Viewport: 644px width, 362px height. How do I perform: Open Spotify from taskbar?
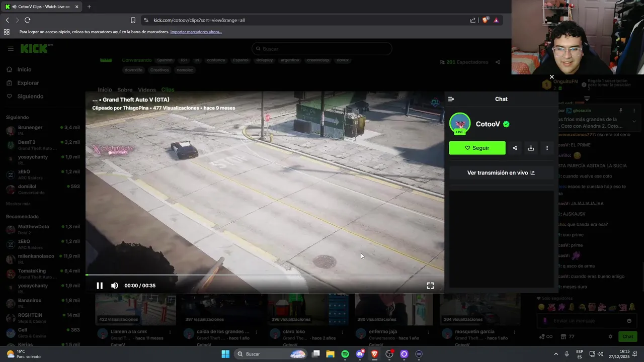point(345,354)
